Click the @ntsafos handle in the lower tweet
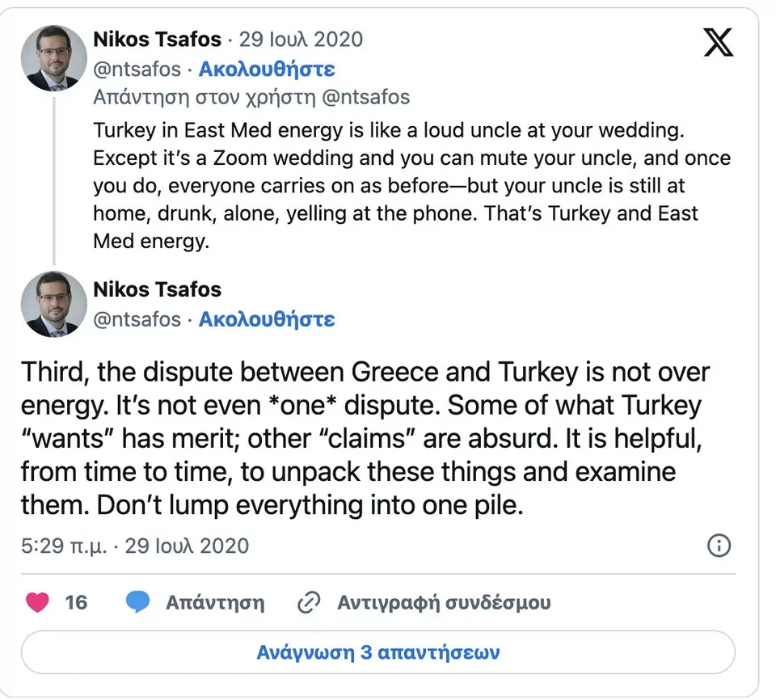 [137, 318]
